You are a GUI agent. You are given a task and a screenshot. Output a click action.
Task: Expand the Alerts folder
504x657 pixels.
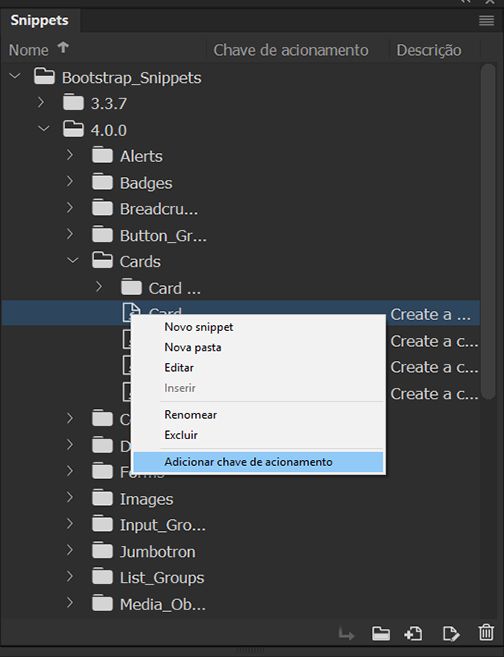point(70,155)
